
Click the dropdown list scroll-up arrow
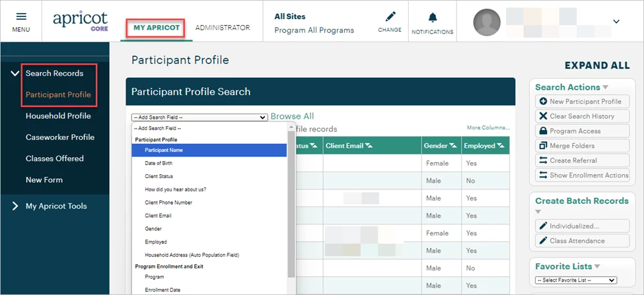pyautogui.click(x=291, y=126)
